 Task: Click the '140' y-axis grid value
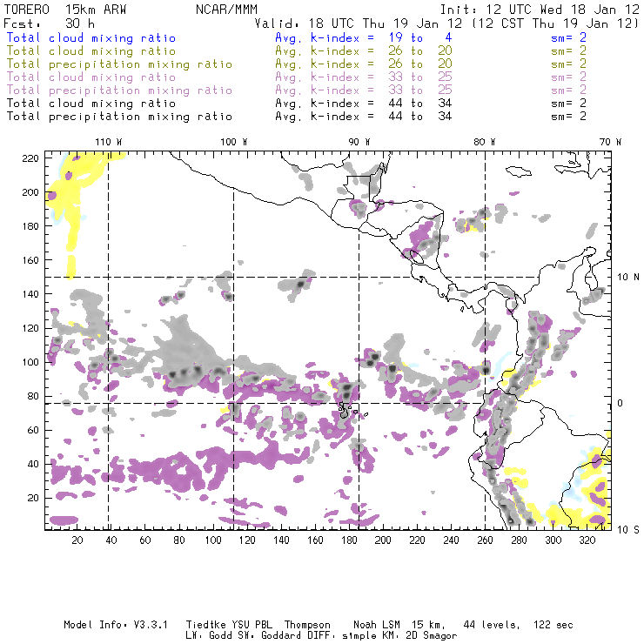tap(30, 294)
